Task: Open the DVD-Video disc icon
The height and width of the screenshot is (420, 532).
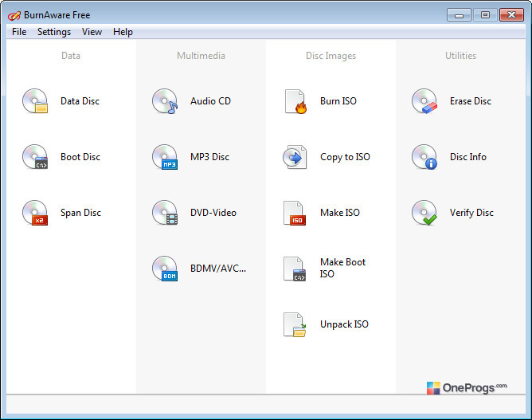Action: [165, 213]
